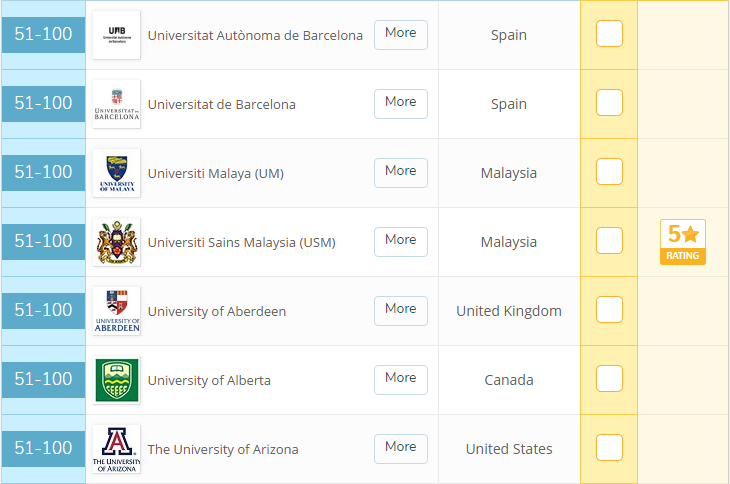This screenshot has height=484, width=730.
Task: Click the 5 star rating badge
Action: (683, 242)
